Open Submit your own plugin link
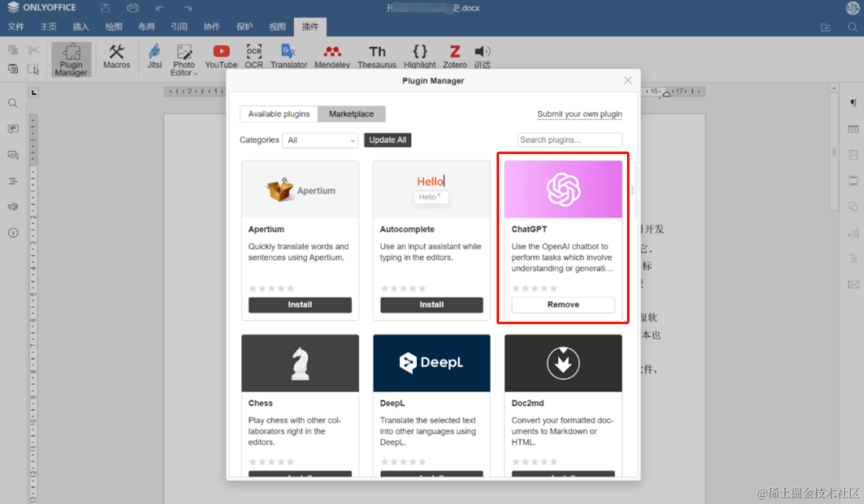 tap(579, 114)
